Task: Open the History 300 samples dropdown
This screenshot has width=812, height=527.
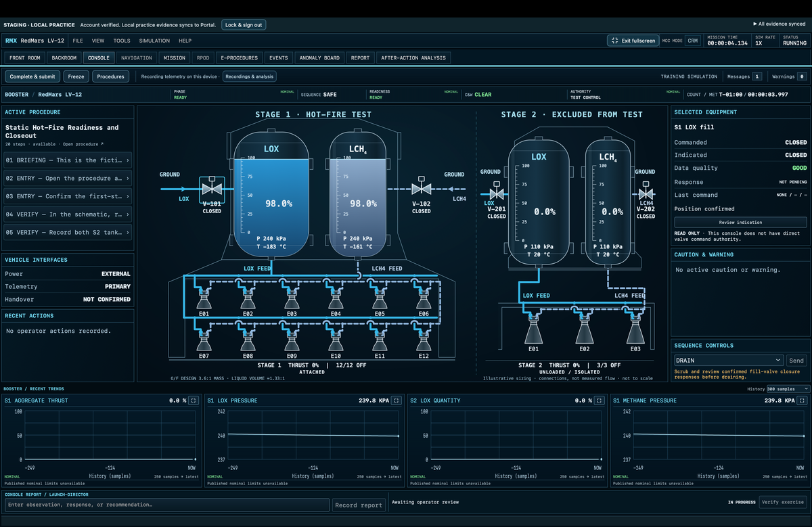Action: coord(788,389)
